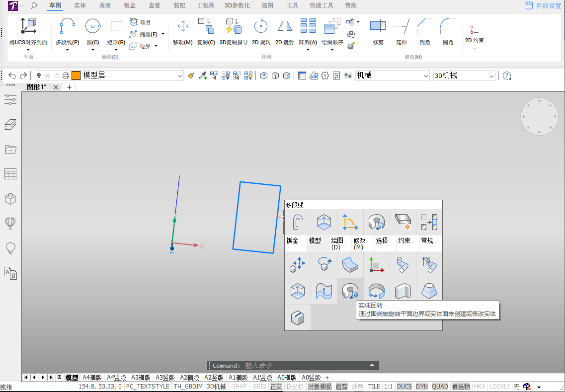Expand the 绘图顺序 dropdown arrow
Image resolution: width=565 pixels, height=392 pixels.
[x=332, y=50]
